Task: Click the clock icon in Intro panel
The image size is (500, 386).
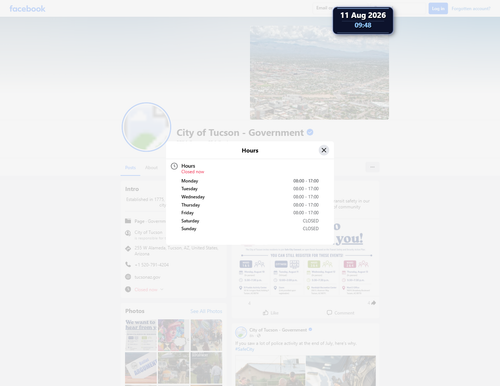Action: point(128,289)
